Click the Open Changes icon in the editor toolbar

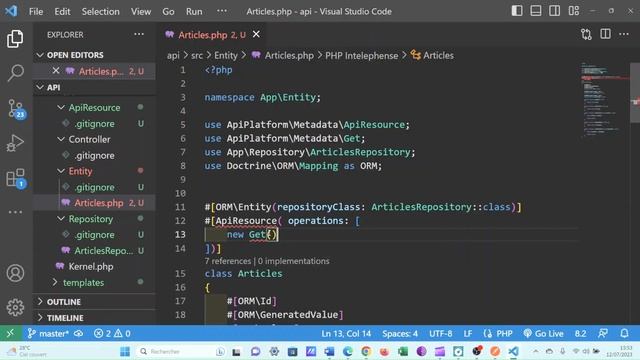(x=586, y=34)
